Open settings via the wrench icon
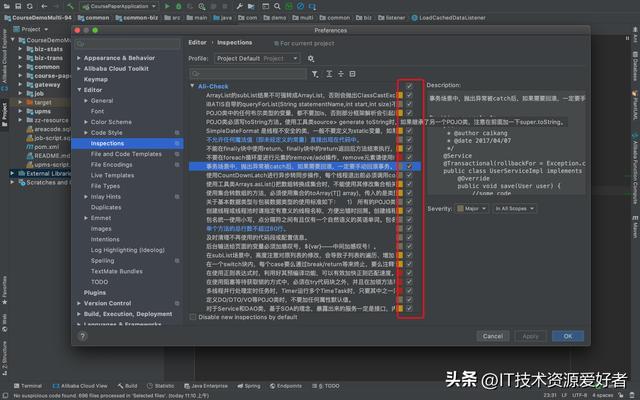Screen dimensions: 640x400 click(240, 6)
